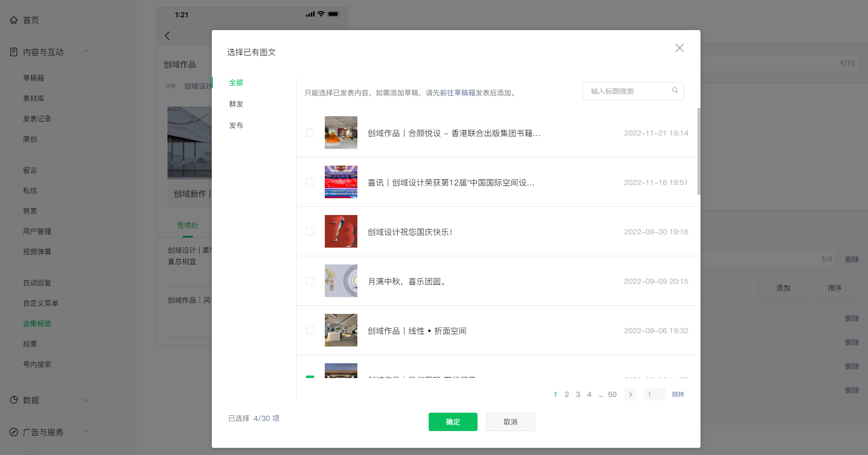
Task: Collapse the 广告与服务 menu section
Action: [87, 432]
